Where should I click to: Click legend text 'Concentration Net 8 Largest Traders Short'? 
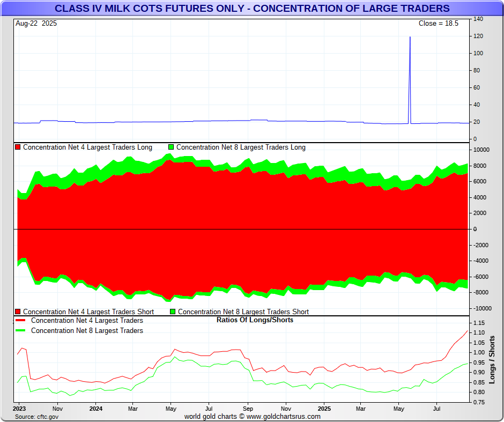tap(243, 312)
